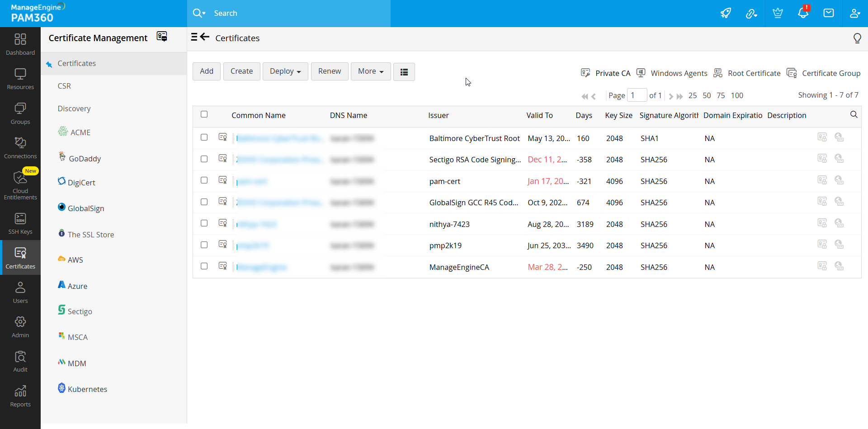Open Reports in left navigation
The width and height of the screenshot is (868, 429).
pyautogui.click(x=20, y=396)
